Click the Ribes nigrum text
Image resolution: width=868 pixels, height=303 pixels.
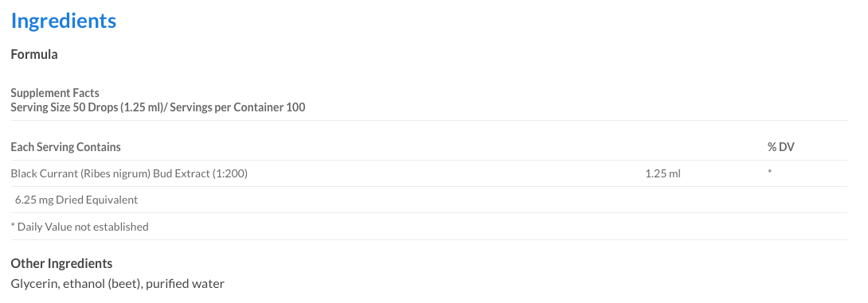[x=115, y=173]
